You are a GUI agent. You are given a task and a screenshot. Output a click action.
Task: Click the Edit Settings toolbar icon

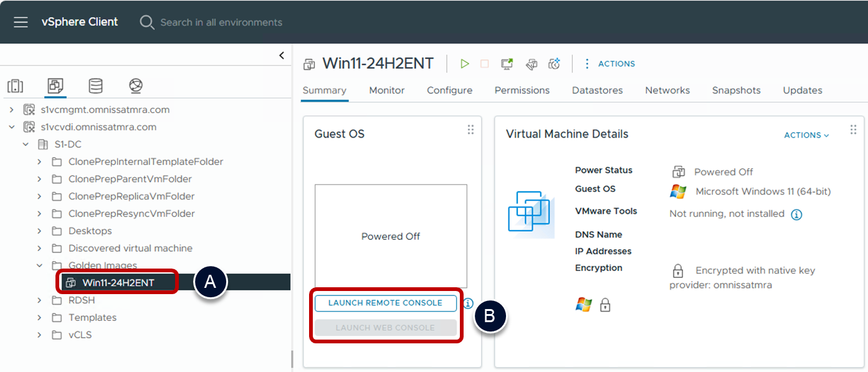pos(532,64)
